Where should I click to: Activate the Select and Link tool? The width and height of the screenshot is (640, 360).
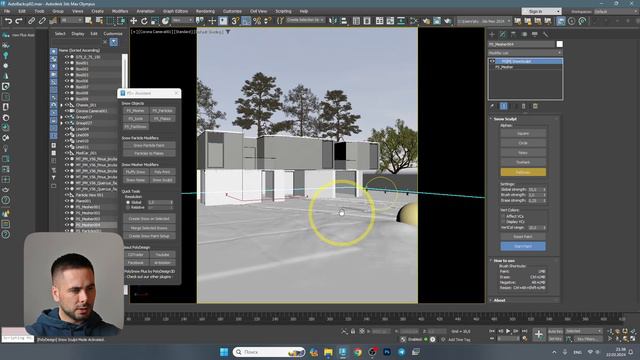point(31,21)
